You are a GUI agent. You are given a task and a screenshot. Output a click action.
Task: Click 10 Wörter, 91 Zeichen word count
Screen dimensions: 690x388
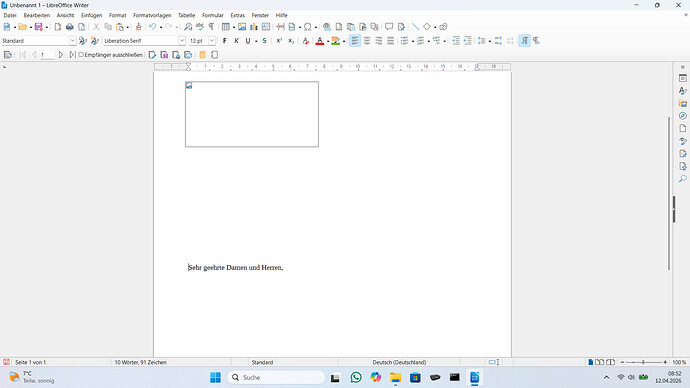pyautogui.click(x=141, y=362)
